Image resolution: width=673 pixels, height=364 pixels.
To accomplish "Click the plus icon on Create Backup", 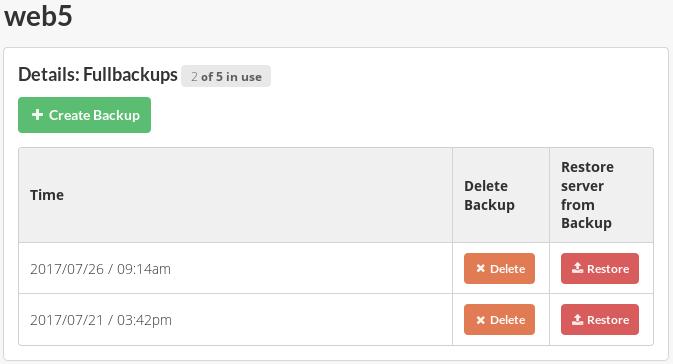I will tap(37, 115).
